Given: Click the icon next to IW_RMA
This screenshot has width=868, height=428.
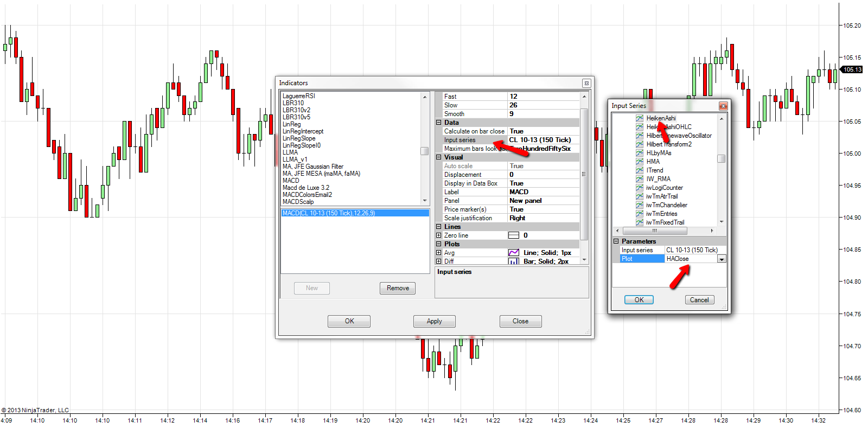Looking at the screenshot, I should pyautogui.click(x=640, y=179).
